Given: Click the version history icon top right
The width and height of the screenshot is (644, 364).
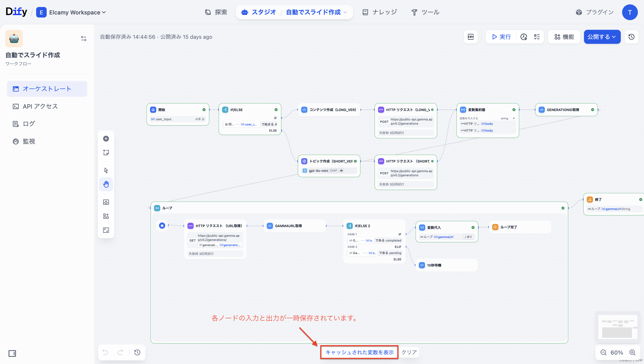Looking at the screenshot, I should coord(631,37).
